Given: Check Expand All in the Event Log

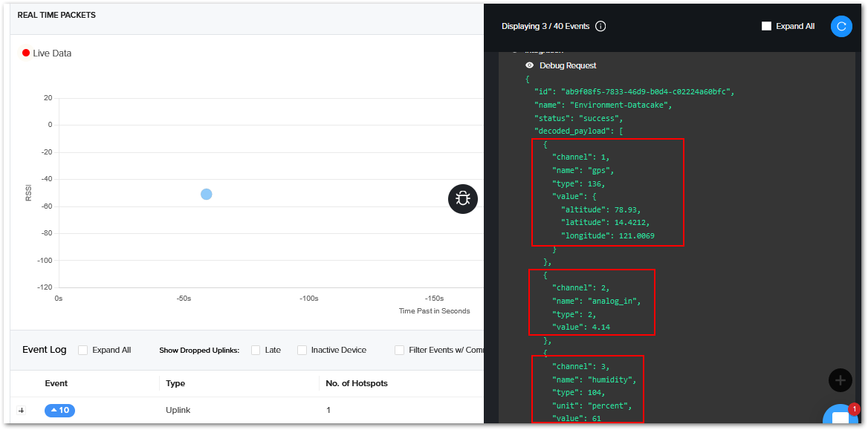Looking at the screenshot, I should pyautogui.click(x=83, y=350).
